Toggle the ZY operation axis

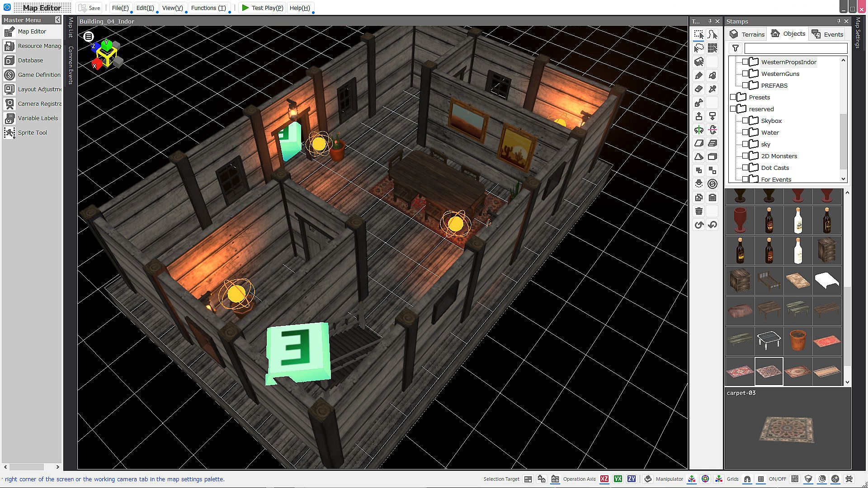pos(632,479)
